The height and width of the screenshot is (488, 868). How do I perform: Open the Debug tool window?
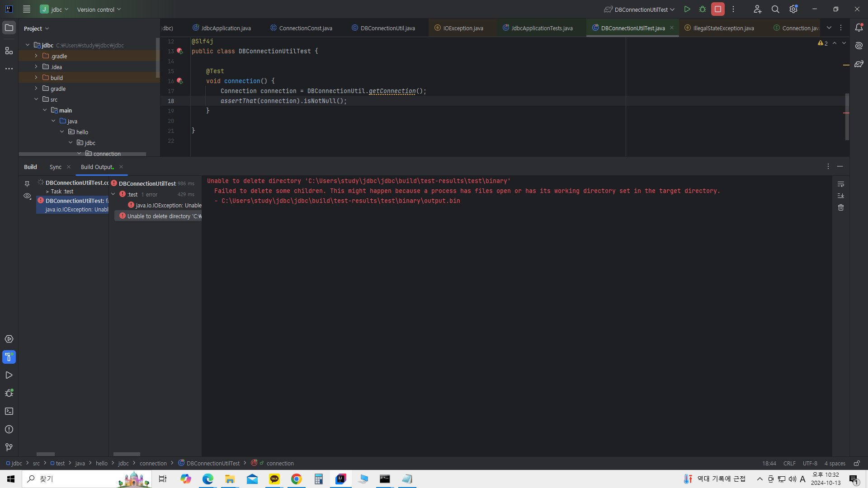point(9,393)
